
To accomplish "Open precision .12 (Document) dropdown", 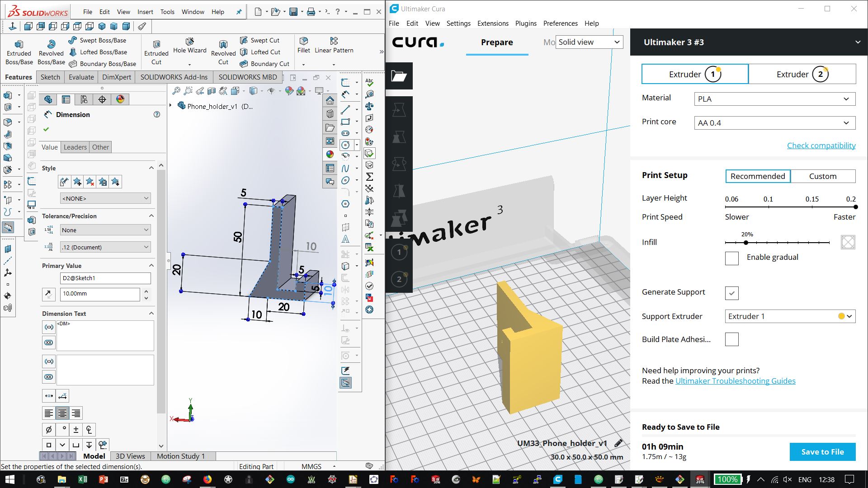I will pyautogui.click(x=105, y=247).
